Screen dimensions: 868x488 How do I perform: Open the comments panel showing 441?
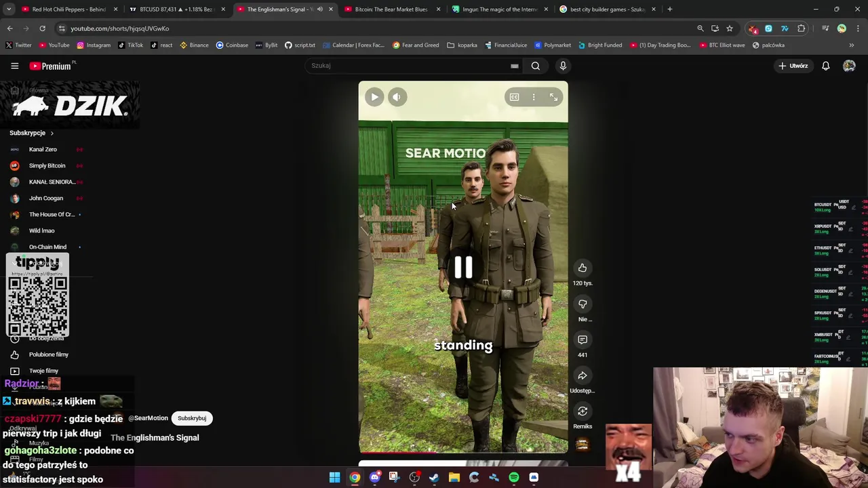(x=583, y=340)
